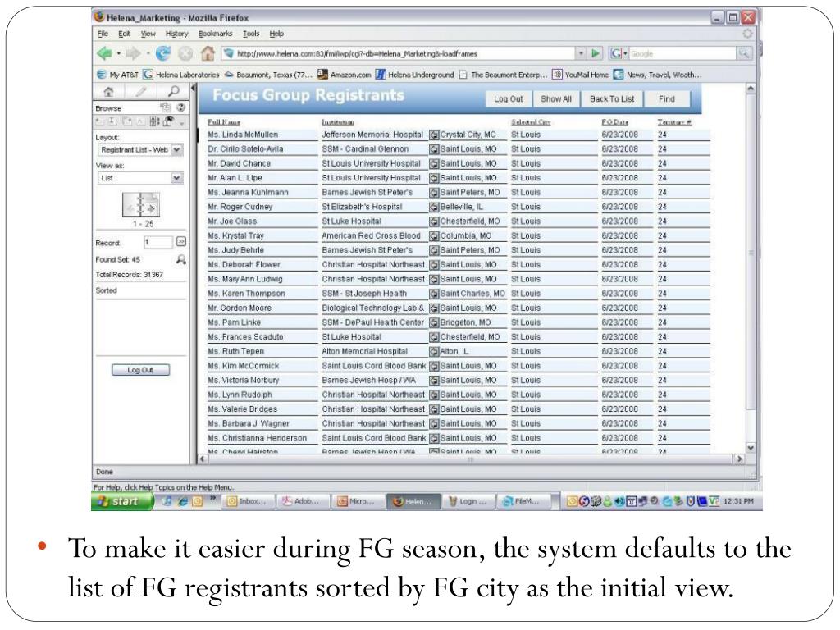840x630 pixels.
Task: Open the address bar history dropdown arrow
Action: [x=581, y=53]
